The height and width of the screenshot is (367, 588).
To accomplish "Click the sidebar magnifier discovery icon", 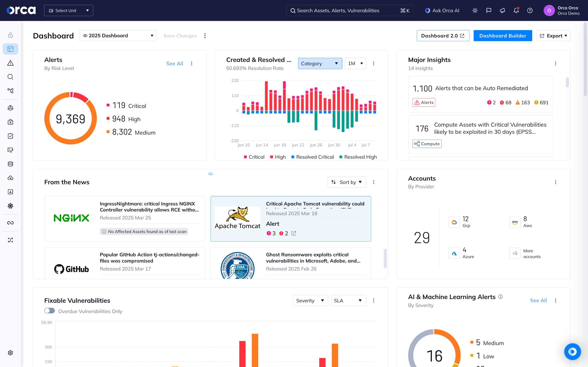I will (x=10, y=77).
